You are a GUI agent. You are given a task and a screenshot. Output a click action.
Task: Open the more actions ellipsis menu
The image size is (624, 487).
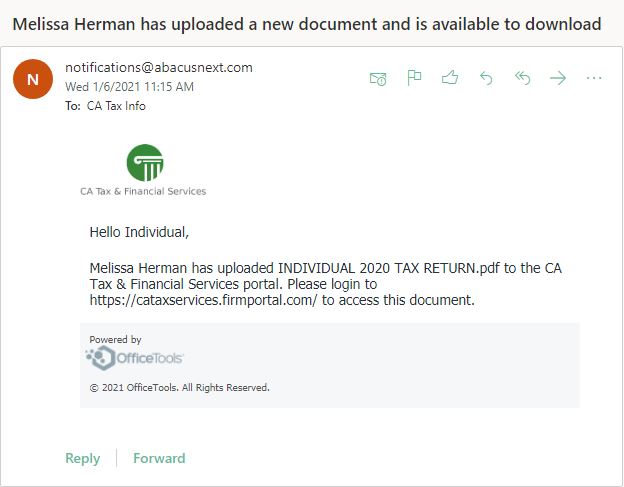(594, 78)
